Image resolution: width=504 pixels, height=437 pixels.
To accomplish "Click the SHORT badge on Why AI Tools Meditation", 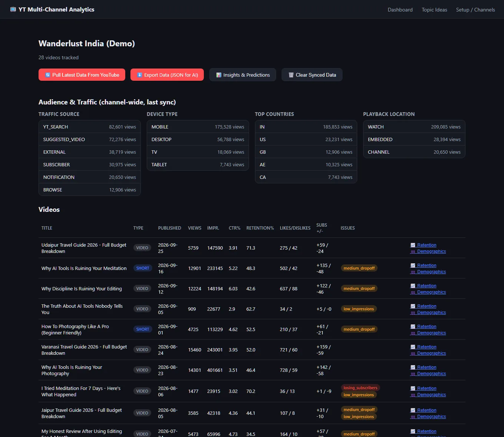I will [x=143, y=268].
